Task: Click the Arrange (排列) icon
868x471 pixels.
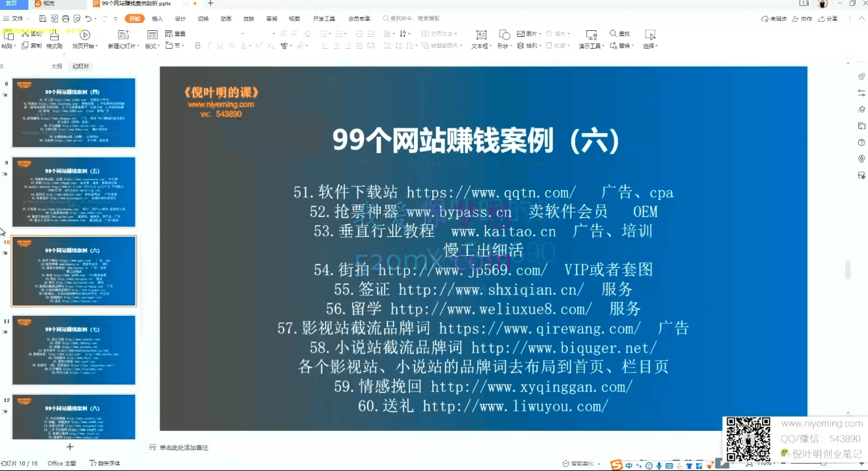Action: tap(521, 45)
